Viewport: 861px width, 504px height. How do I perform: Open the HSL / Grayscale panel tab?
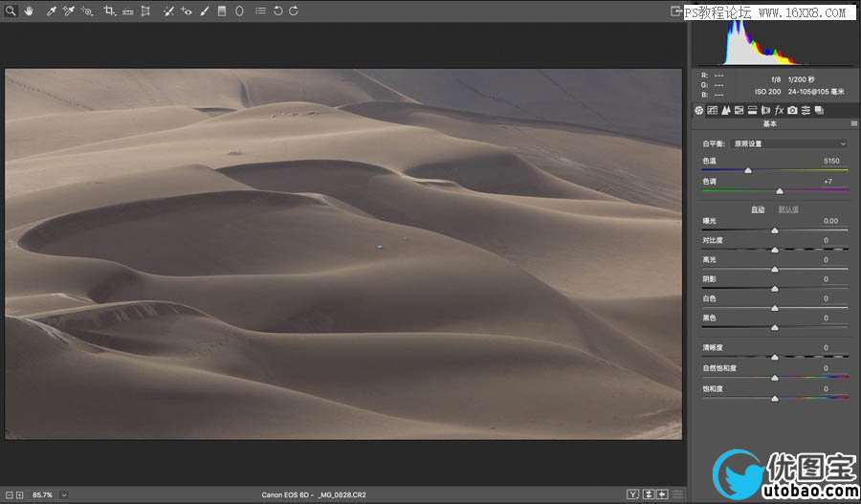(740, 110)
